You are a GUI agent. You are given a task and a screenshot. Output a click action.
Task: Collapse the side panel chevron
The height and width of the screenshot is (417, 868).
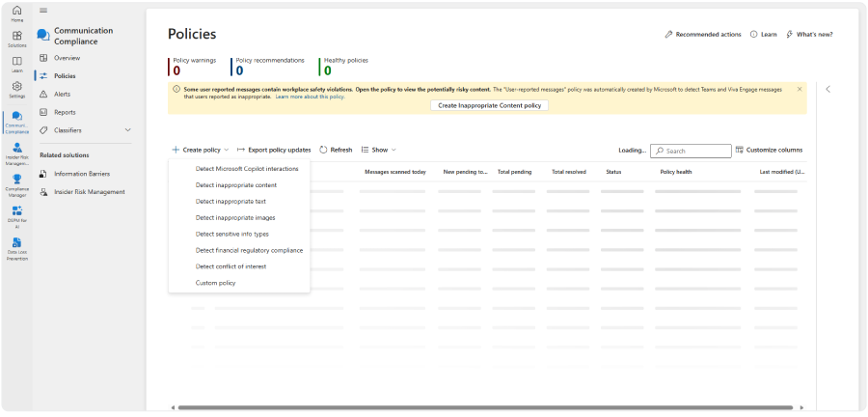[x=828, y=89]
